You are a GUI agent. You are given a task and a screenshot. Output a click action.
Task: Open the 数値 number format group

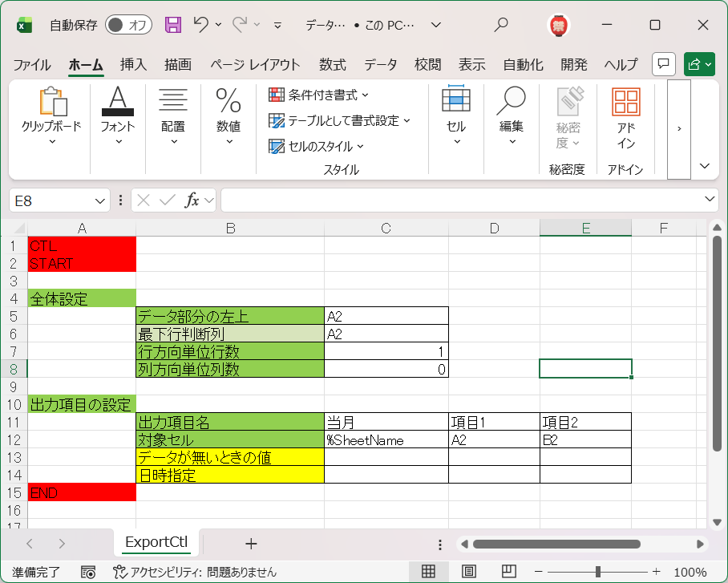(229, 116)
